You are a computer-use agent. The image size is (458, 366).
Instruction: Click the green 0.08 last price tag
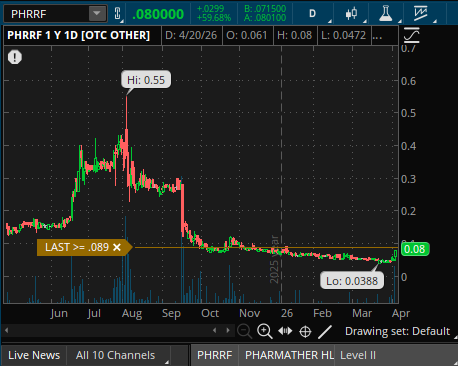(x=415, y=249)
